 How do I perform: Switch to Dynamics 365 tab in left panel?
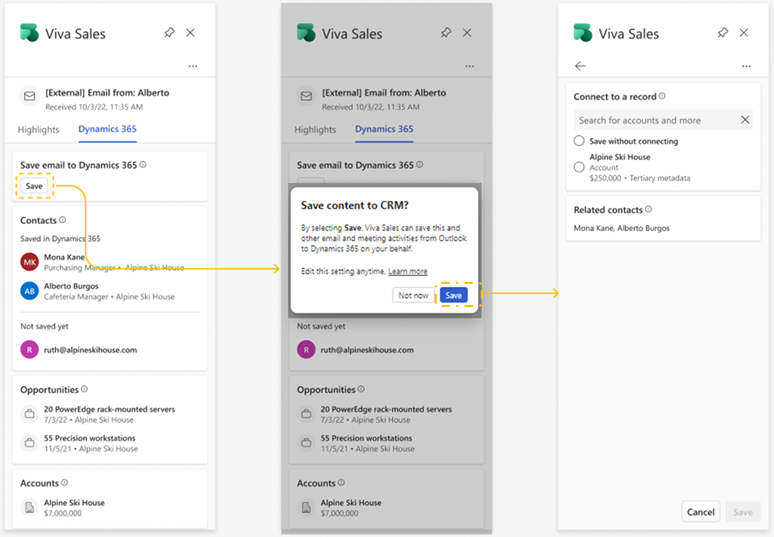[x=107, y=129]
